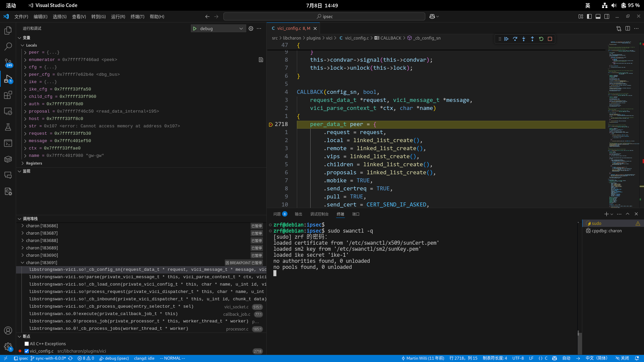Expand the ike_cfg variable
644x362 pixels.
pos(25,89)
